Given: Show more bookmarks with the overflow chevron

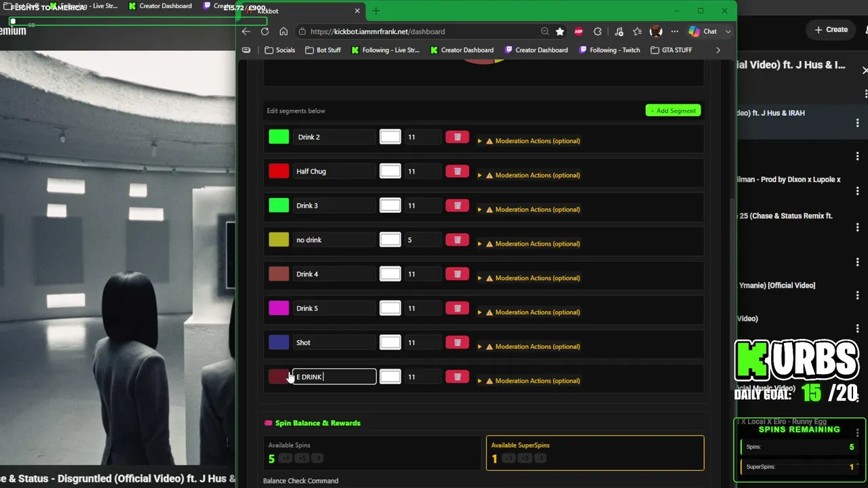Looking at the screenshot, I should pos(718,50).
